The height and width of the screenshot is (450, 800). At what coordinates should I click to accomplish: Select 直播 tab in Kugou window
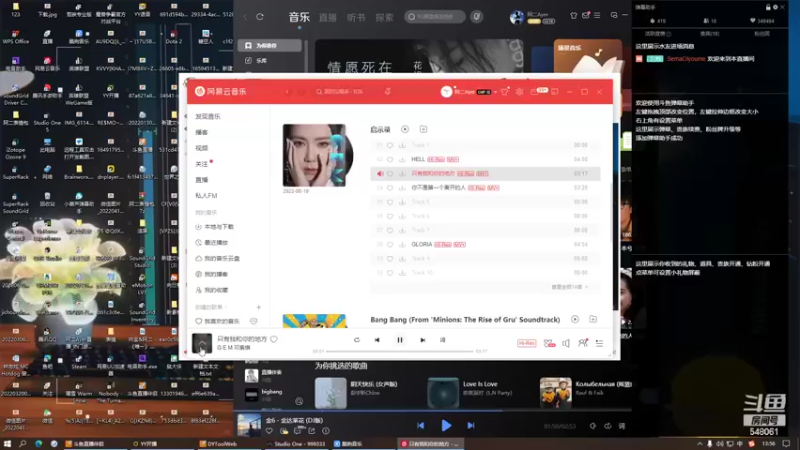click(x=328, y=17)
